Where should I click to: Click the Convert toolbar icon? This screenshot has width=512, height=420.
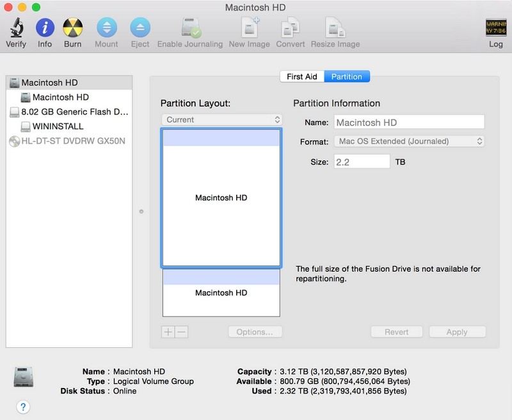pyautogui.click(x=291, y=27)
